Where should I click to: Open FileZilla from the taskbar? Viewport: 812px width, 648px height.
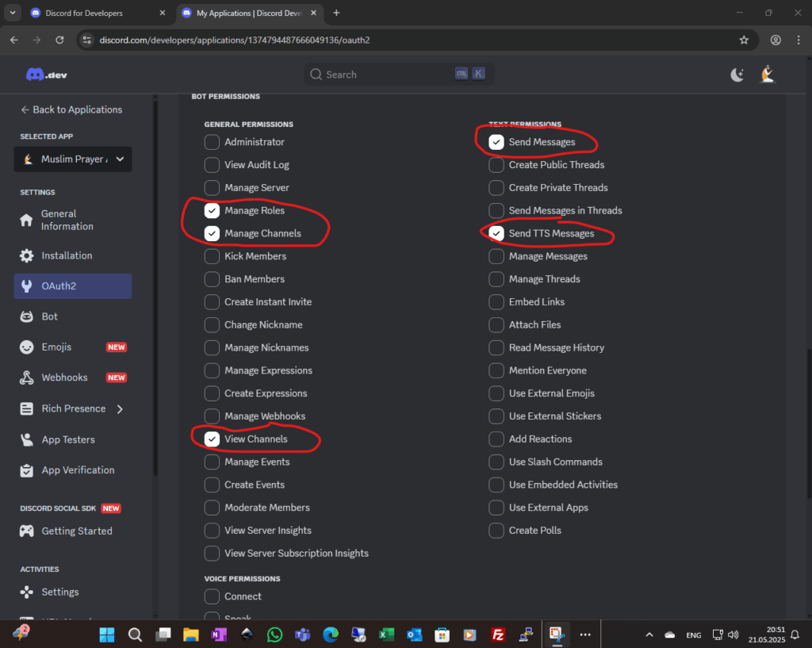(x=498, y=635)
